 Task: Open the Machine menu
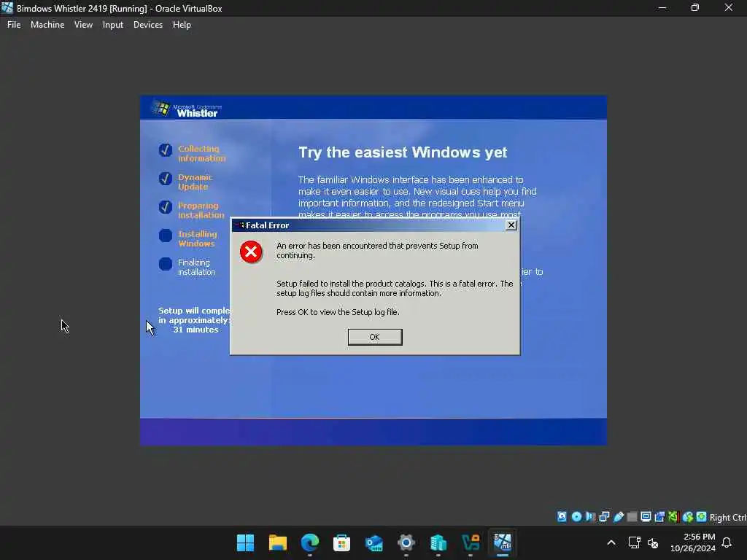point(47,25)
